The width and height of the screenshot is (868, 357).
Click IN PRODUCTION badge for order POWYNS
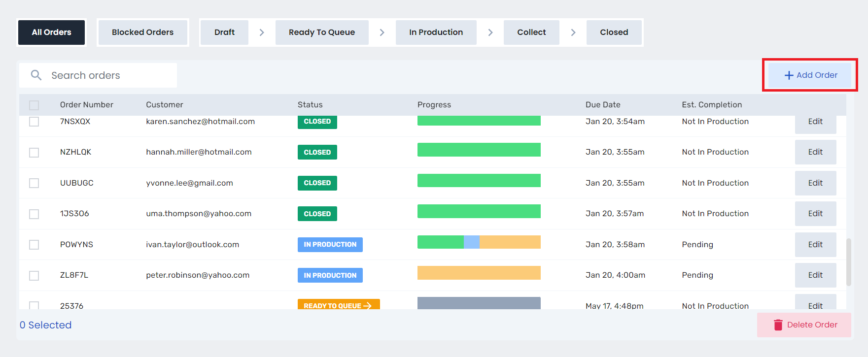click(330, 245)
